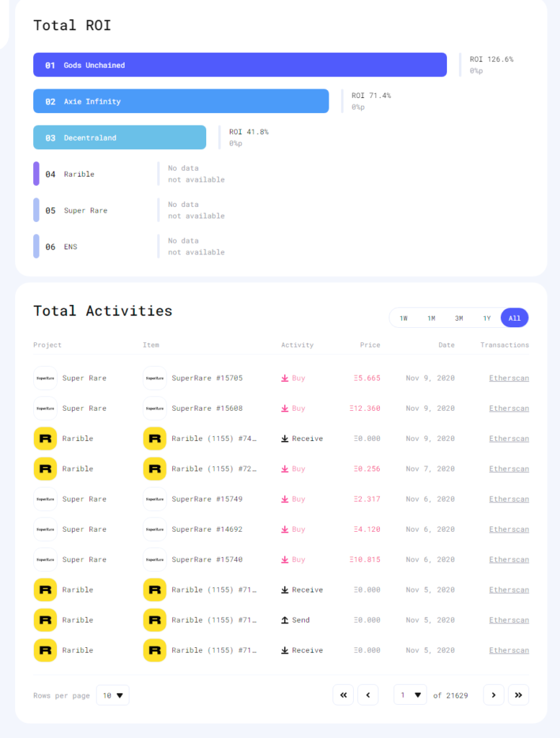Select the All time range tab
Image resolution: width=560 pixels, height=738 pixels.
pyautogui.click(x=515, y=318)
